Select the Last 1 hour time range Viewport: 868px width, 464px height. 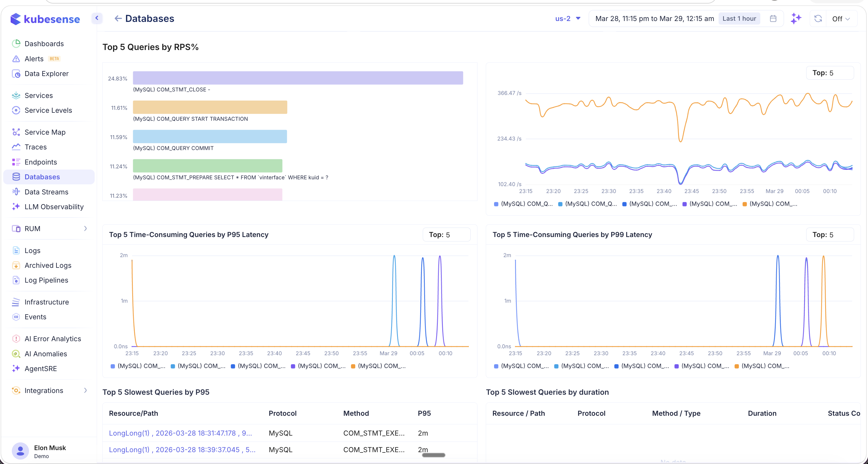point(739,19)
